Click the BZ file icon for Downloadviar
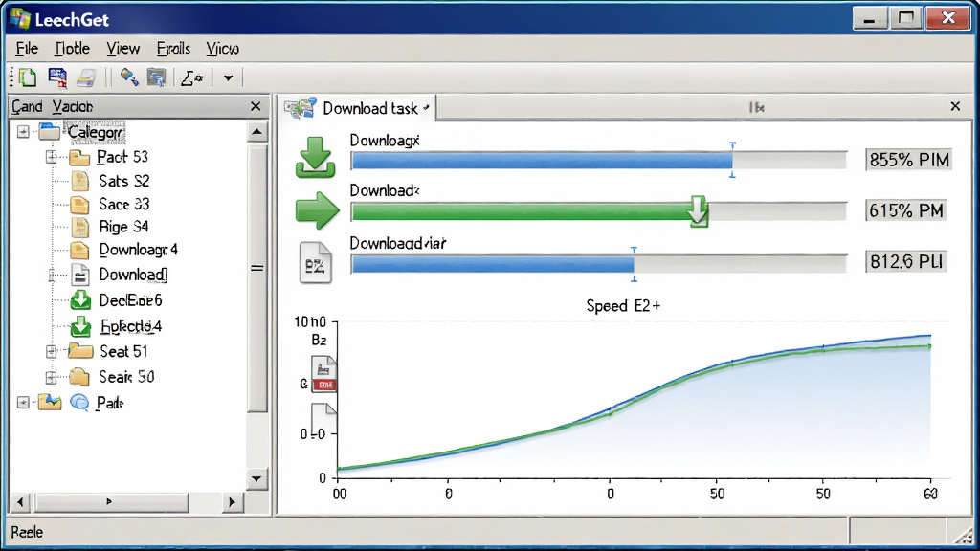The image size is (980, 551). 315,262
